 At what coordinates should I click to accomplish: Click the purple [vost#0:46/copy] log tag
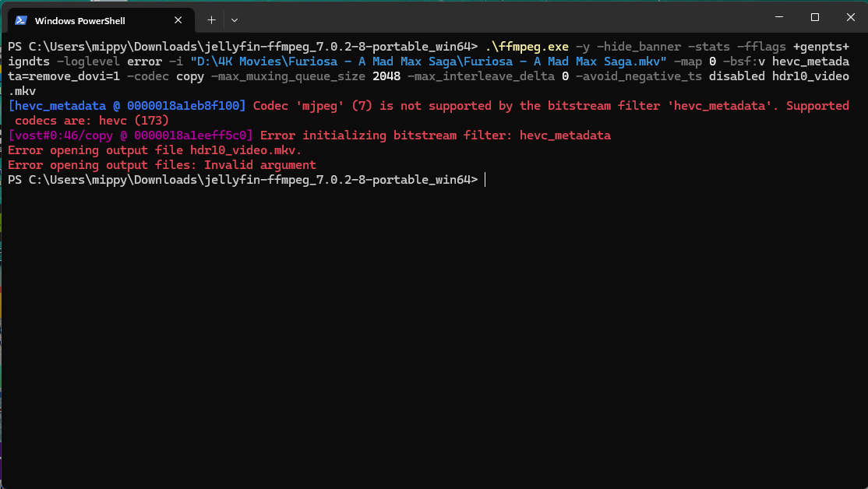pyautogui.click(x=130, y=135)
